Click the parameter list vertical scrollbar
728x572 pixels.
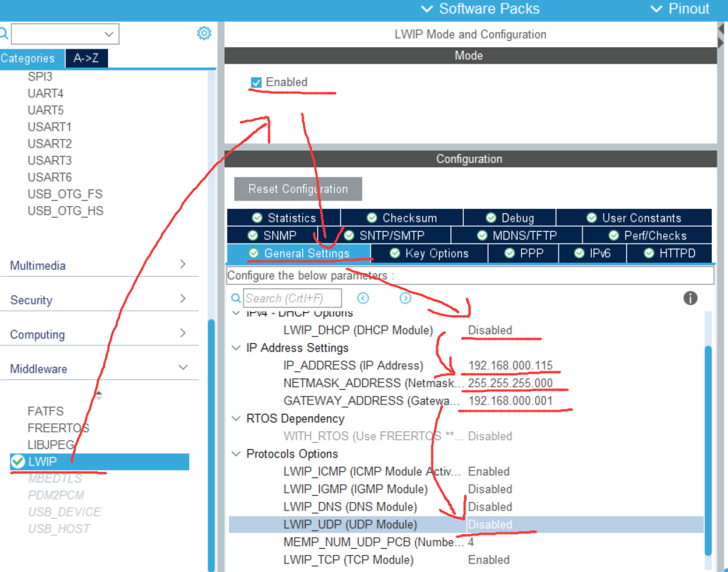(708, 451)
